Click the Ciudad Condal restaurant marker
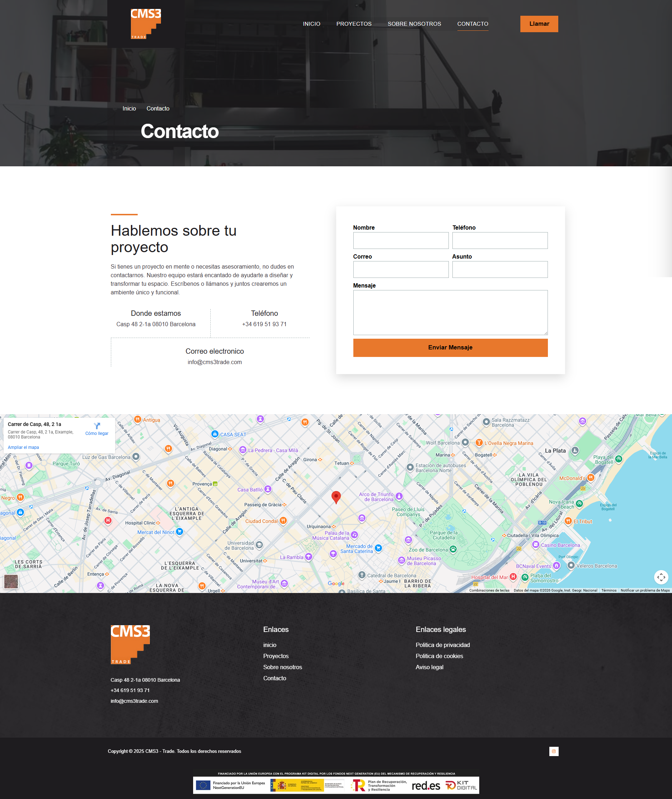The width and height of the screenshot is (672, 799). 283,520
